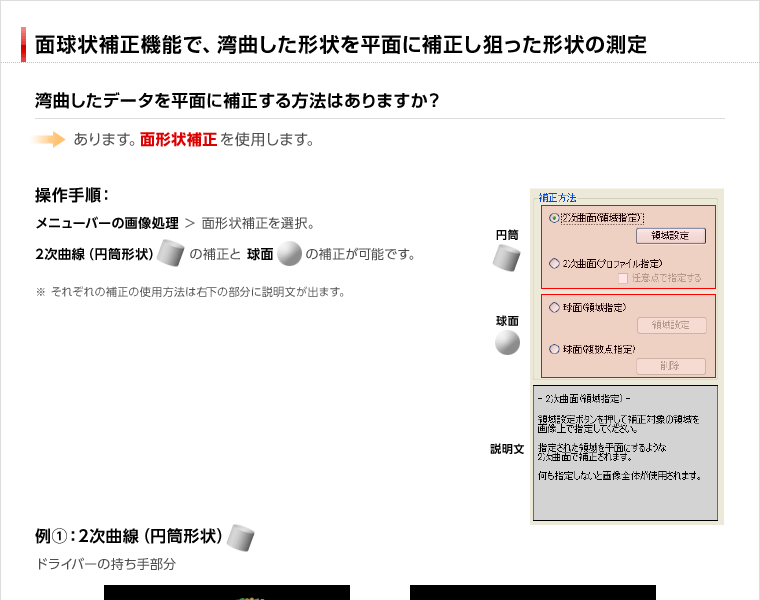Screen dimensions: 760x600
Task: Click the right example image thumbnail
Action: click(x=533, y=592)
